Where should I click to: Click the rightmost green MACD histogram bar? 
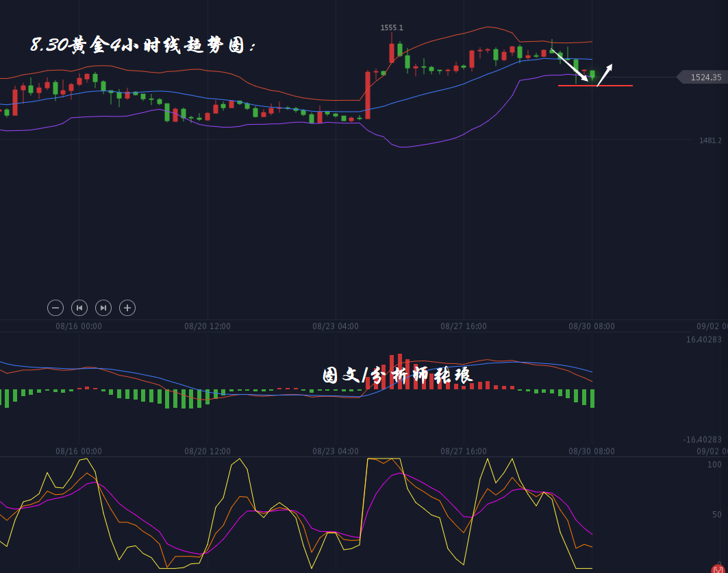(x=592, y=398)
